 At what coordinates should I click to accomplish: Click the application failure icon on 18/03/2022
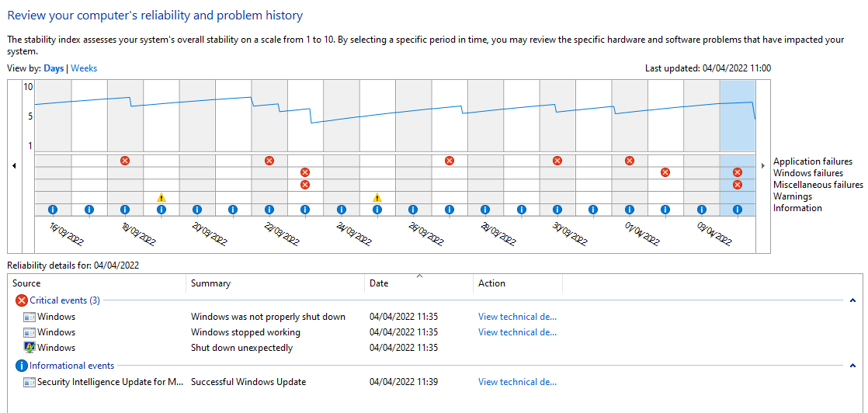pos(125,161)
